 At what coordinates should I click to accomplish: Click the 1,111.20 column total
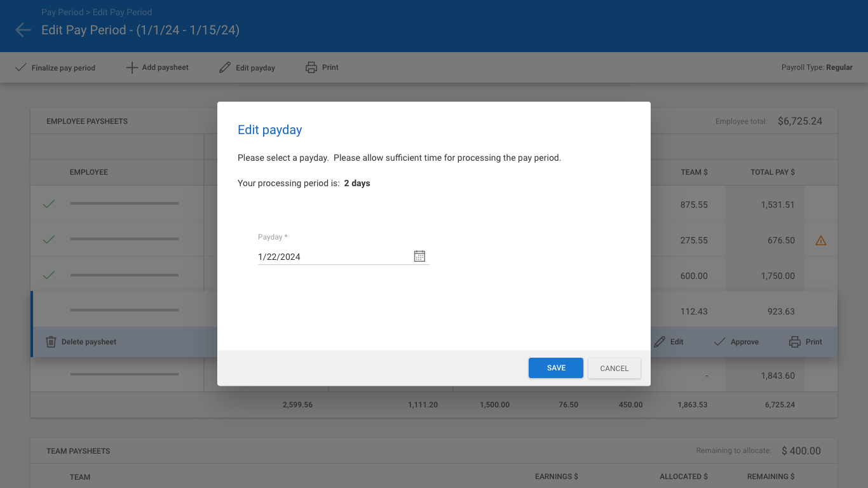coord(423,405)
